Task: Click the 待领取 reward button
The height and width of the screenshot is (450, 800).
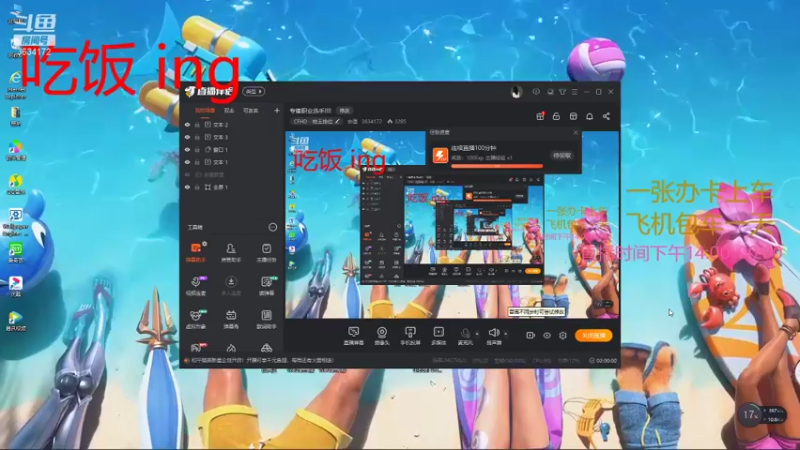Action: click(x=562, y=156)
